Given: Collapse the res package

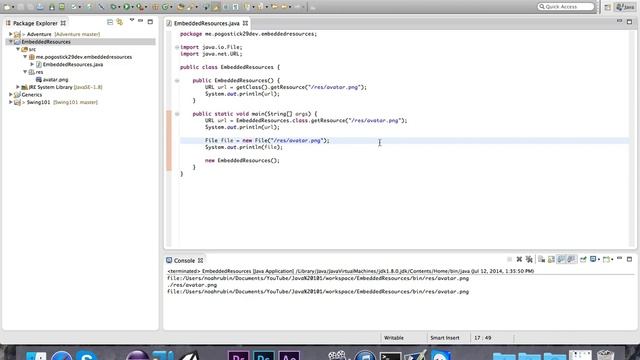Looking at the screenshot, I should (x=25, y=72).
